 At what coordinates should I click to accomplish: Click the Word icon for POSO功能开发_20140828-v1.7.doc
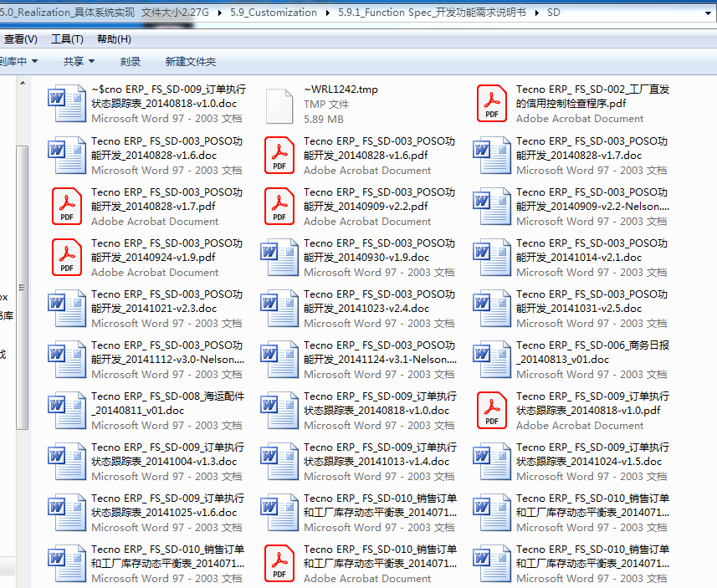pyautogui.click(x=492, y=155)
